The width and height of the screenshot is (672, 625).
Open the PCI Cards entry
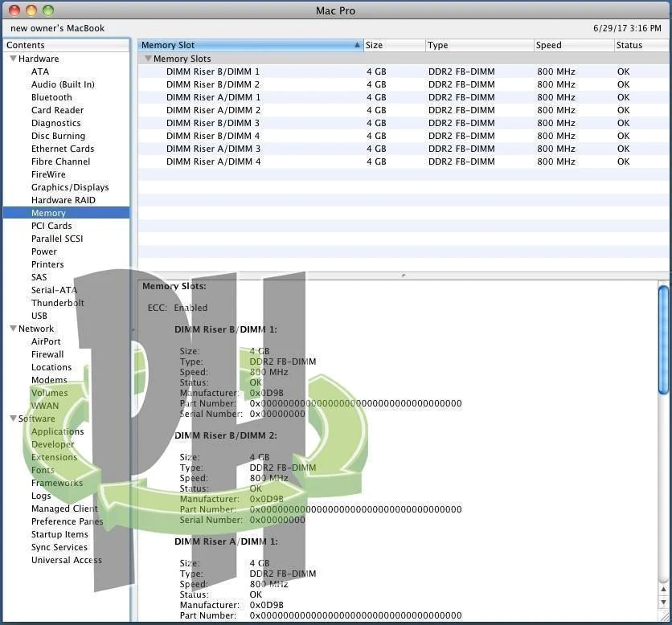(51, 226)
